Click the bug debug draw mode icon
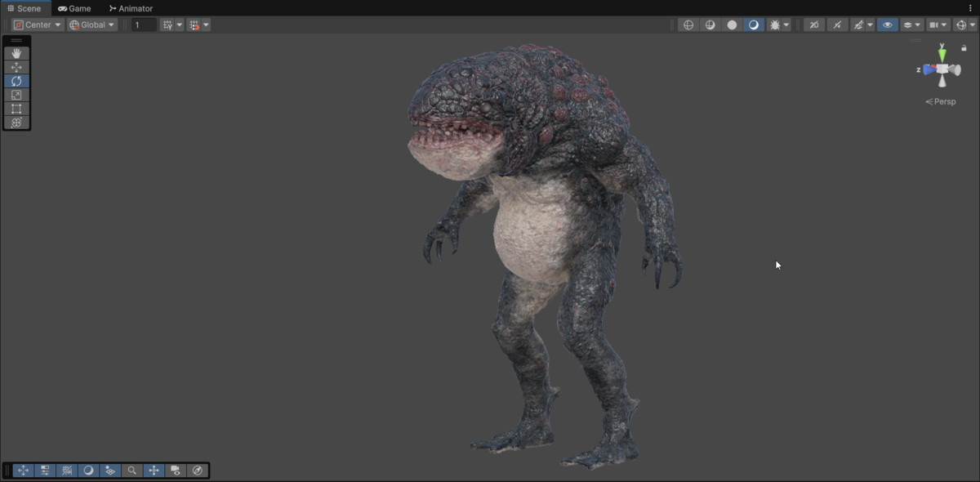980x482 pixels. click(x=774, y=25)
